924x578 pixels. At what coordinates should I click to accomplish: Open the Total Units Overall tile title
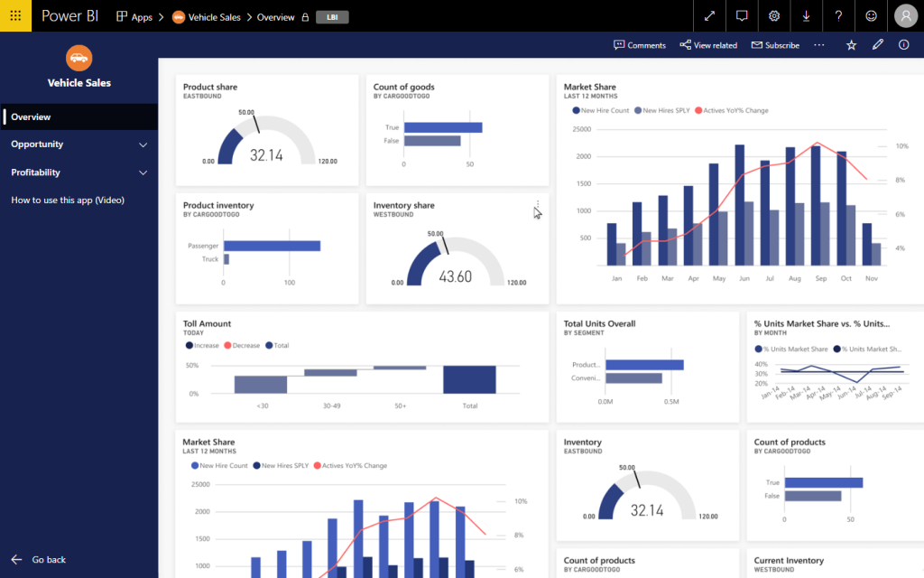point(599,323)
